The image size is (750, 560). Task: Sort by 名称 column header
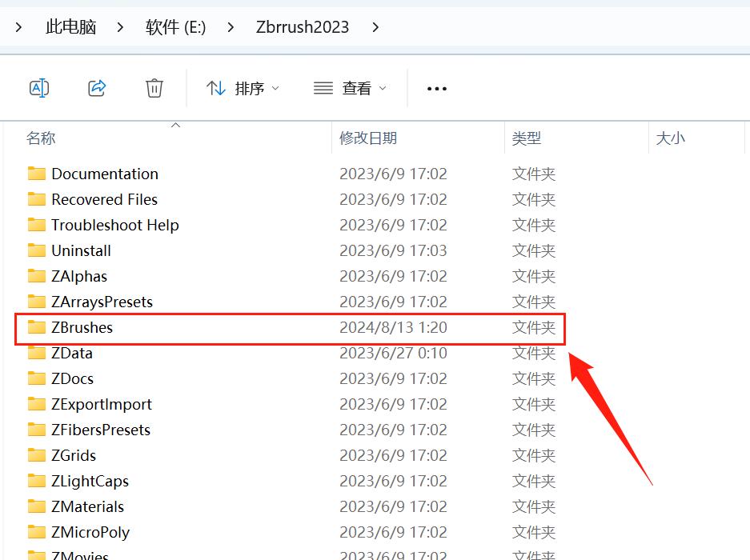pyautogui.click(x=41, y=138)
